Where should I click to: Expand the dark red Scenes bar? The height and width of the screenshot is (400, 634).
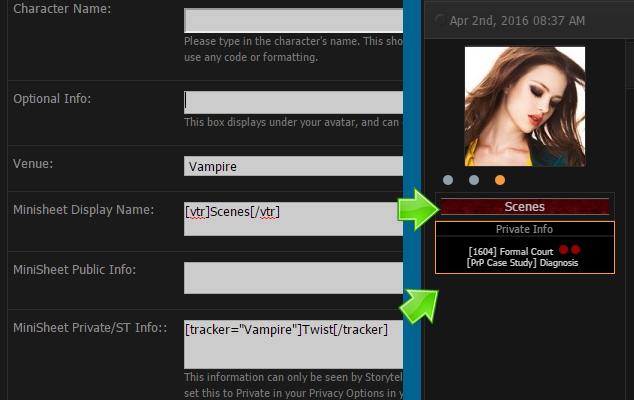click(x=525, y=207)
